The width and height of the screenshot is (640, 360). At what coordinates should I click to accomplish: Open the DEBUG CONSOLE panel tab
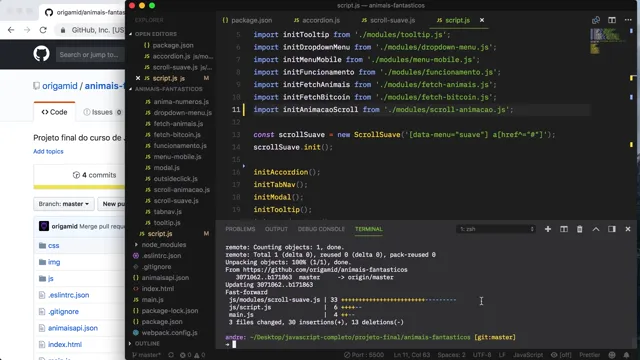(x=321, y=229)
